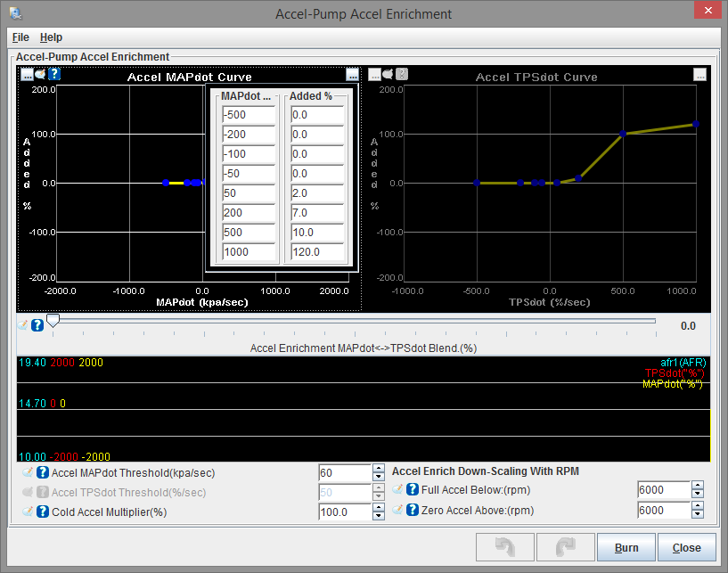Viewport: 728px width, 573px height.
Task: Click help icon on Accel MAPdot Curve
Action: pyautogui.click(x=54, y=75)
